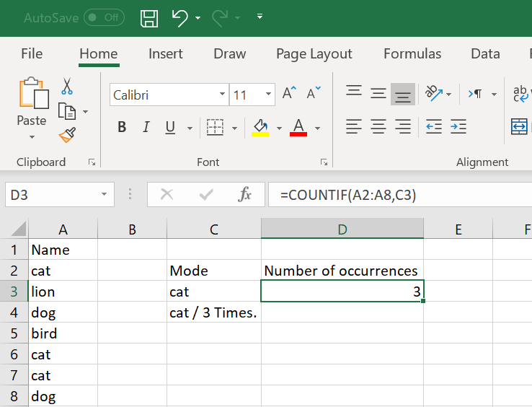Toggle Italic formatting
532x407 pixels.
point(146,128)
